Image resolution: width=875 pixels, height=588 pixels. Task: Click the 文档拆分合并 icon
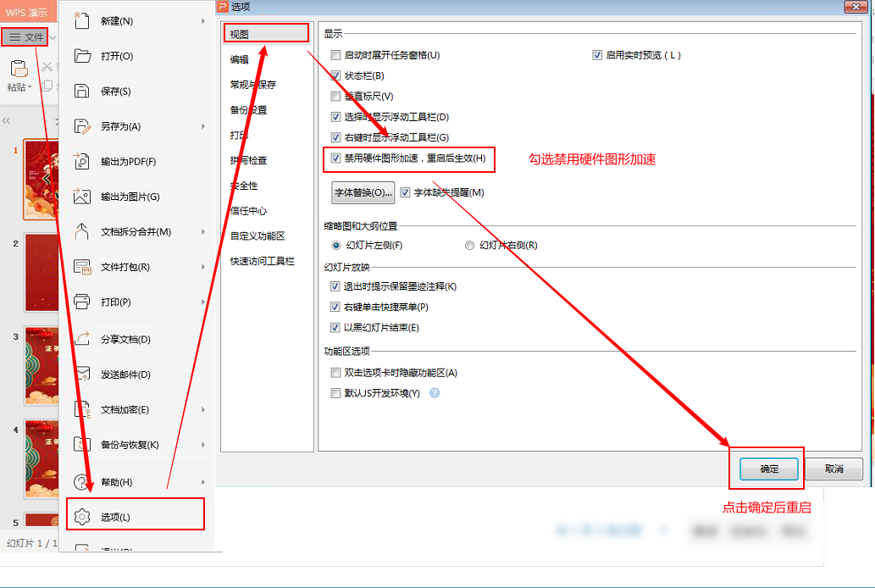coord(82,230)
